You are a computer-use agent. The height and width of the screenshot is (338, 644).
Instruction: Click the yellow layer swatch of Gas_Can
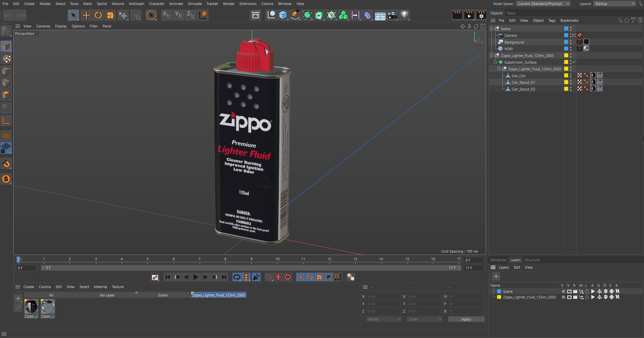click(566, 75)
